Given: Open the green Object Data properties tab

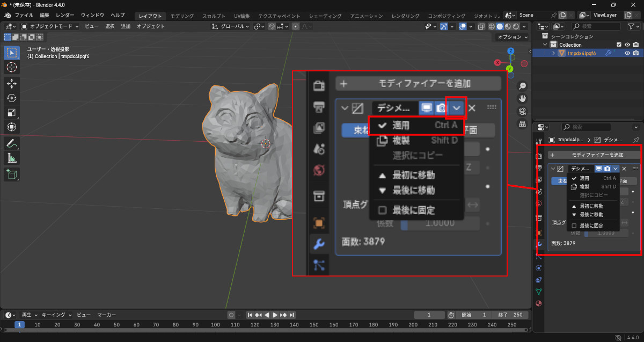Looking at the screenshot, I should pos(539,291).
